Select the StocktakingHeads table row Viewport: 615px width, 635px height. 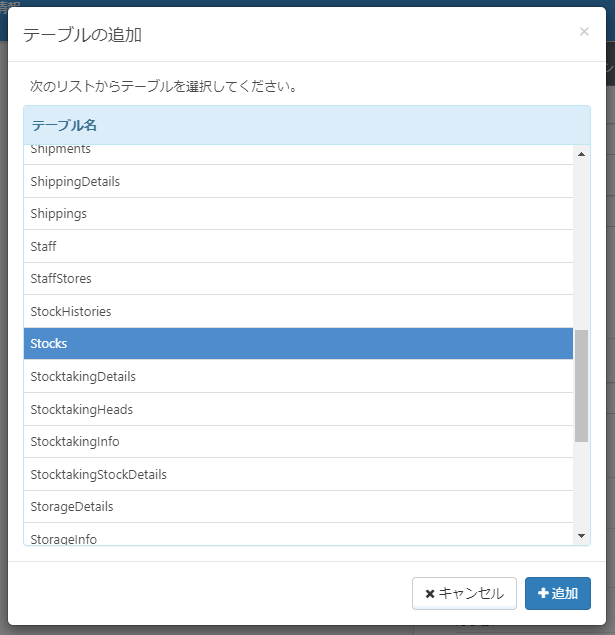click(298, 409)
